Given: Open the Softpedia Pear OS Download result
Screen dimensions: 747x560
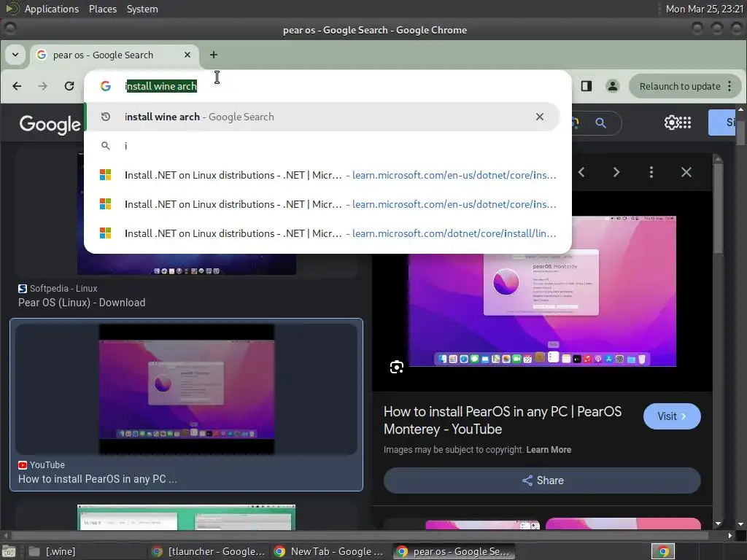Looking at the screenshot, I should tap(82, 303).
